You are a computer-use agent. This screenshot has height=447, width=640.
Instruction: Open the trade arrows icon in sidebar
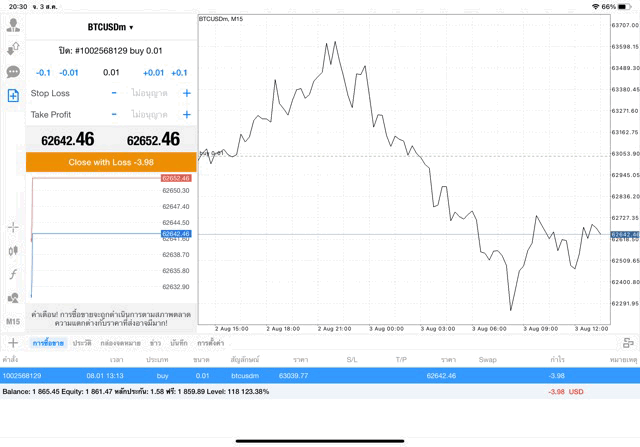(13, 49)
